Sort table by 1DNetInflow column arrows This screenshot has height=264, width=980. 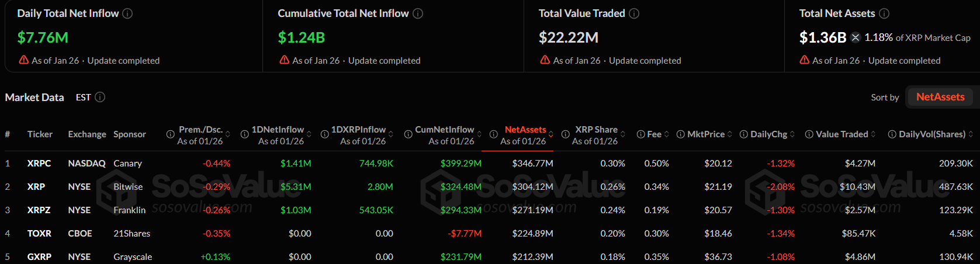(309, 134)
